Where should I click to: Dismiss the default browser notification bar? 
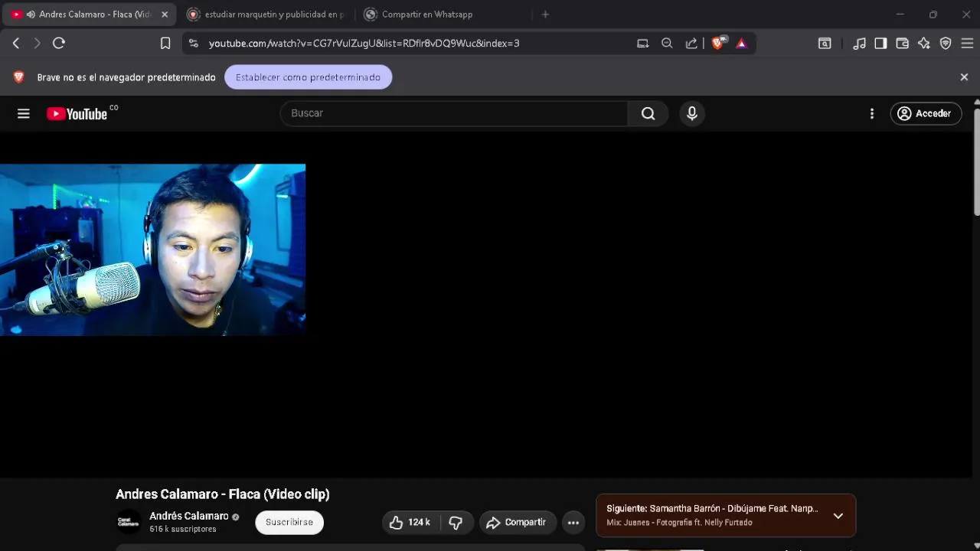(964, 77)
